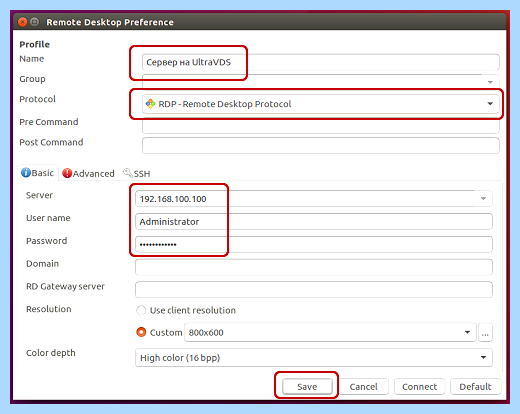This screenshot has height=414, width=520.
Task: Click the blue info icon on Basic tab
Action: click(x=26, y=173)
